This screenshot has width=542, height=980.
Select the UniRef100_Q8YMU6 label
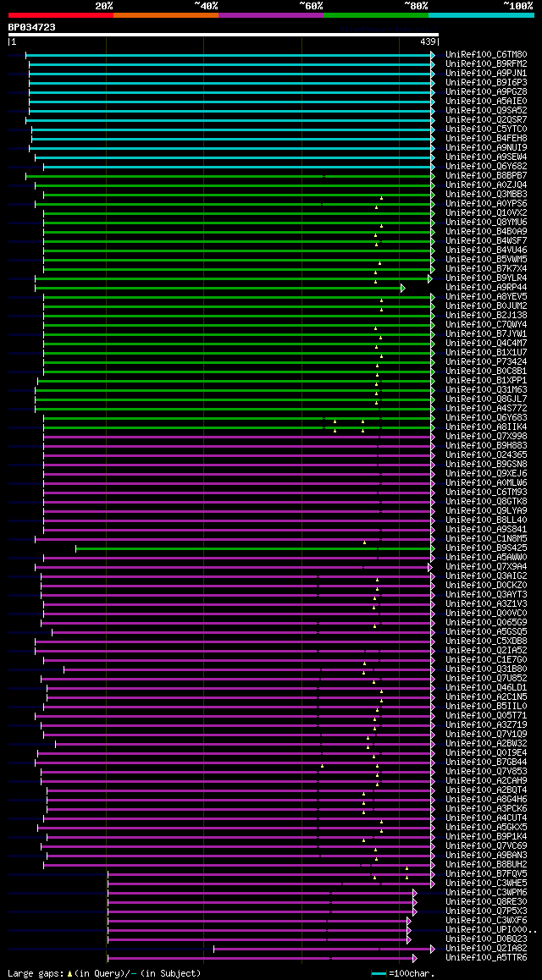[486, 223]
